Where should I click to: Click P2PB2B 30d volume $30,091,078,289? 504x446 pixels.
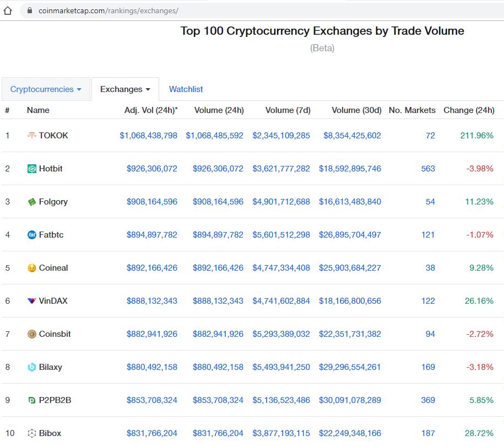[x=350, y=400]
